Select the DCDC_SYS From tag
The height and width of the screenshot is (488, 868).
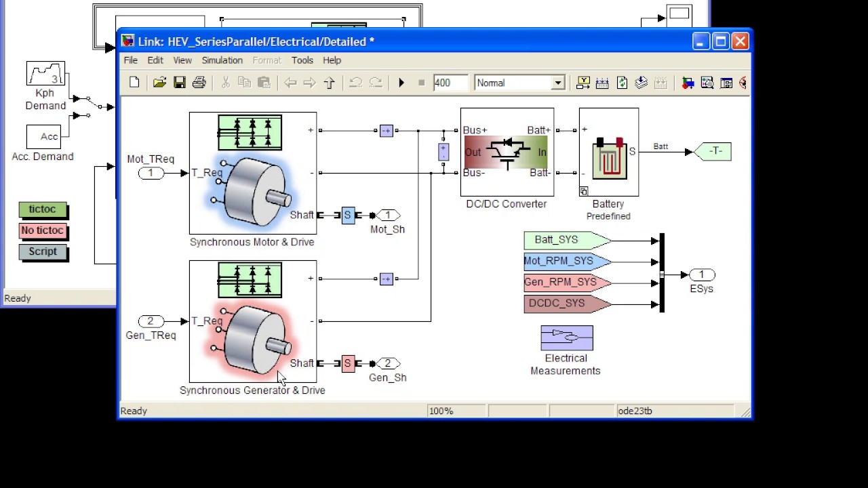click(567, 304)
